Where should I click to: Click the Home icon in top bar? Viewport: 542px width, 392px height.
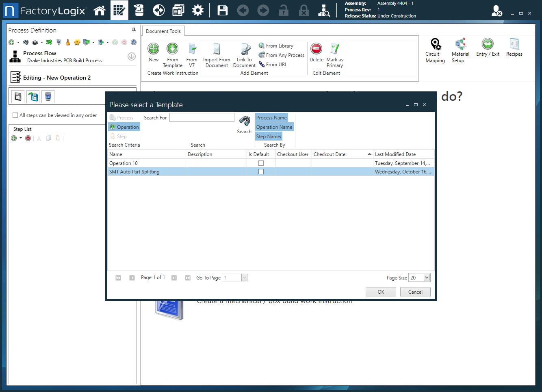pyautogui.click(x=100, y=11)
